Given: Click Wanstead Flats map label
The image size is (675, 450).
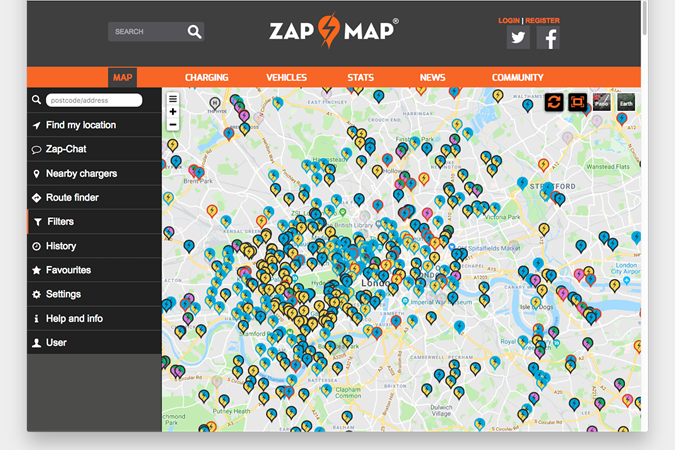Looking at the screenshot, I should [607, 166].
